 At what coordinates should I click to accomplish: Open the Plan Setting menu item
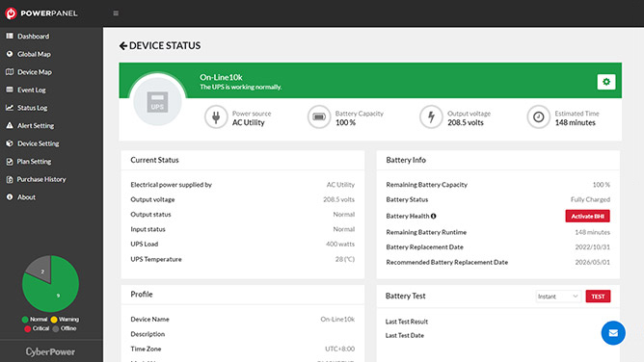[34, 162]
